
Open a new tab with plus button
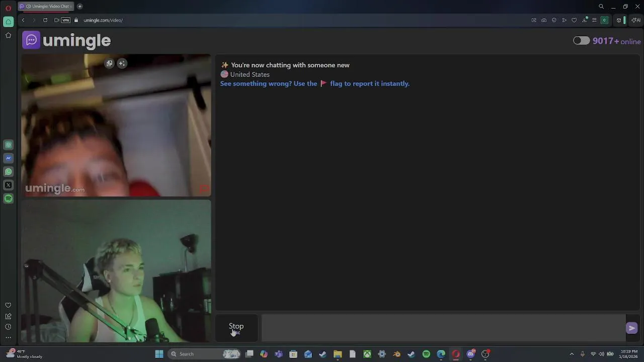(79, 6)
